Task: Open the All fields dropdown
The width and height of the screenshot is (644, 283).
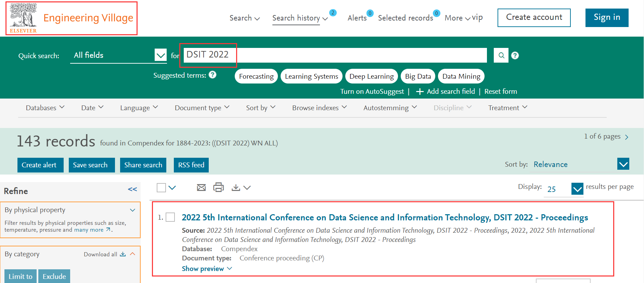Action: coord(160,55)
